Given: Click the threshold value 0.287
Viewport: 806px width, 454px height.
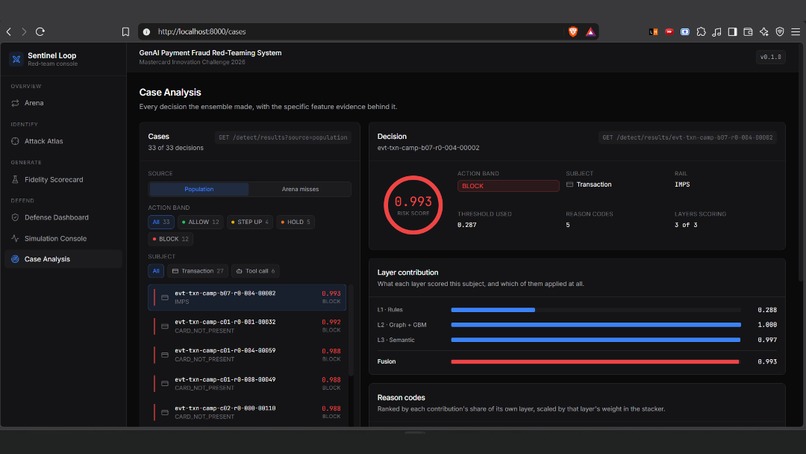Looking at the screenshot, I should [x=467, y=225].
